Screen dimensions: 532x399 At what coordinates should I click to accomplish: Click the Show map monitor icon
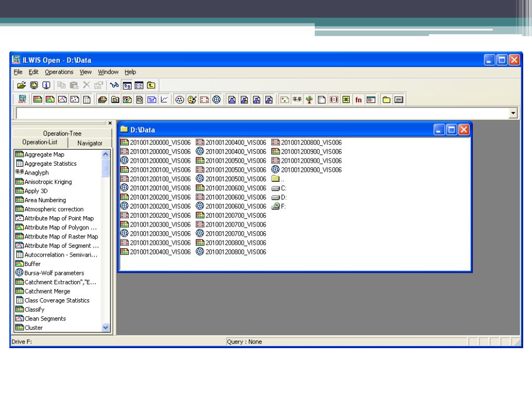pyautogui.click(x=34, y=85)
